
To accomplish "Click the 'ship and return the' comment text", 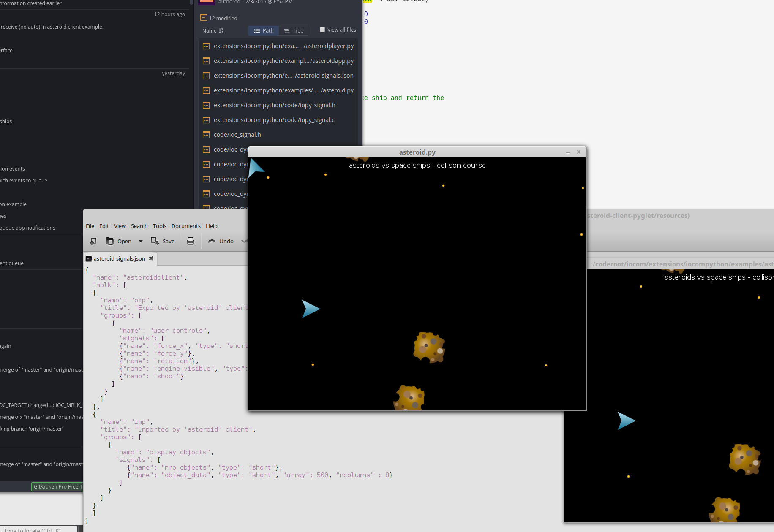I will [x=408, y=98].
